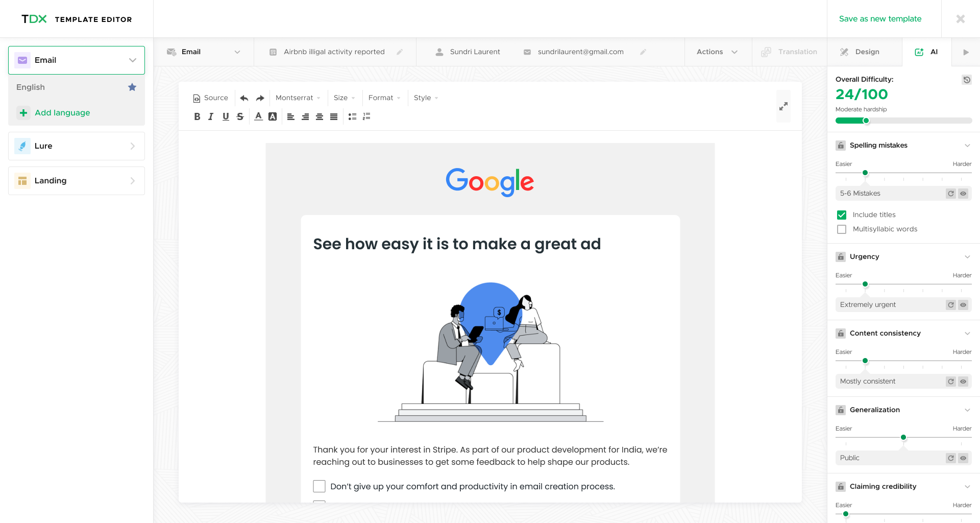
Task: Regenerate the 5-6 Mistakes setting
Action: 951,194
